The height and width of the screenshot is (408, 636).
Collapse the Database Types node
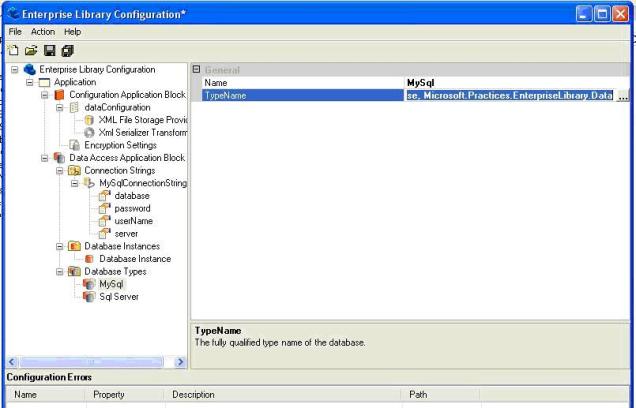click(x=60, y=271)
